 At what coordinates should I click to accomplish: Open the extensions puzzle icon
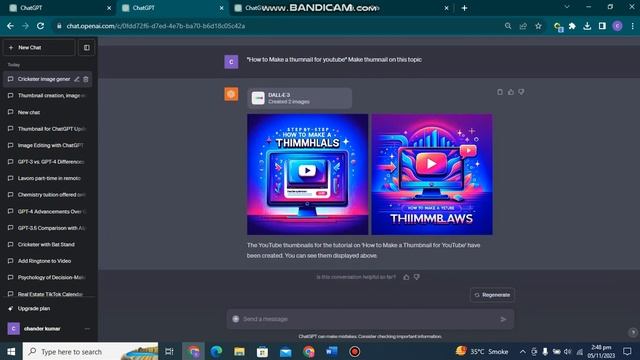(572, 26)
